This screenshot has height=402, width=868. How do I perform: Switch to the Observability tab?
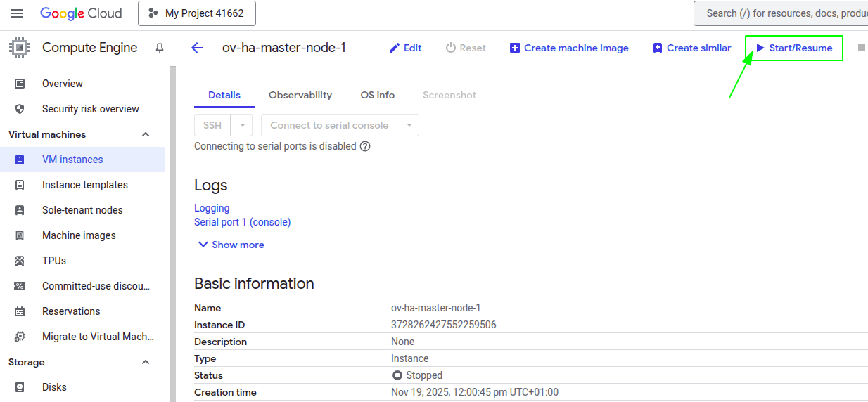(300, 95)
